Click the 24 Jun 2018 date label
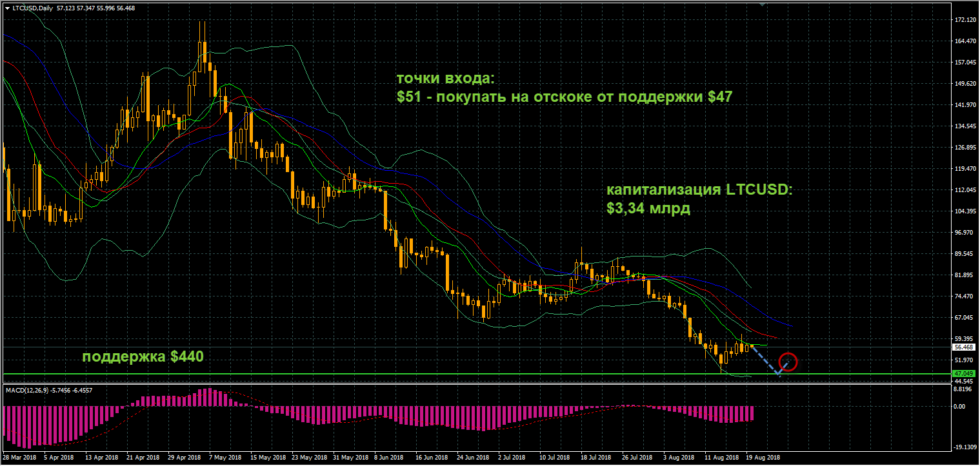The image size is (980, 466). 474,458
